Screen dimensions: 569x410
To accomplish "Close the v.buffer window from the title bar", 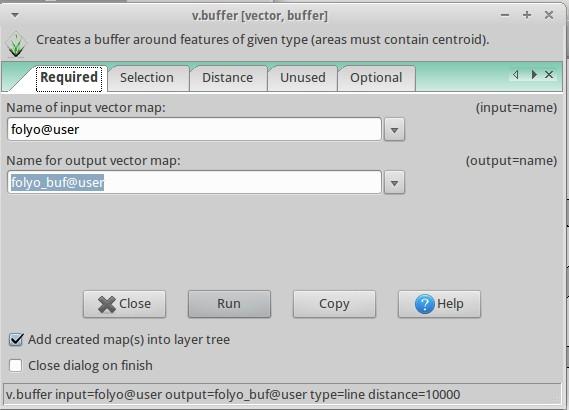I will coord(549,15).
